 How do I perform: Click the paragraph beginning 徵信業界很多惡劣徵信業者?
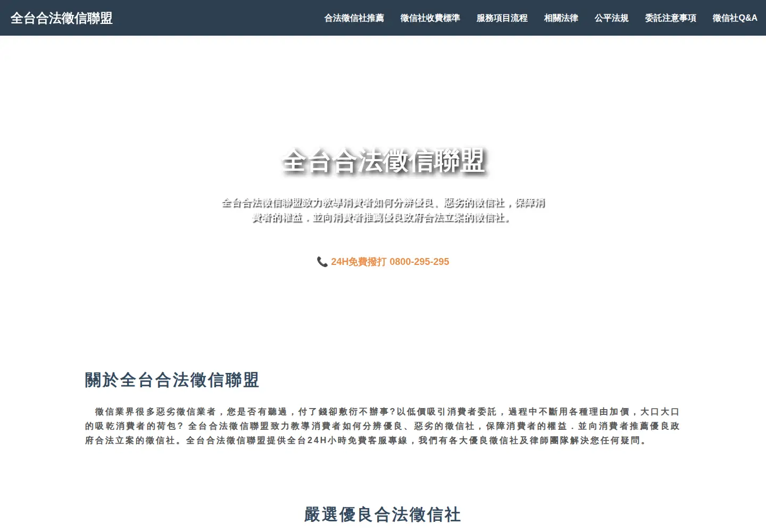[x=383, y=426]
